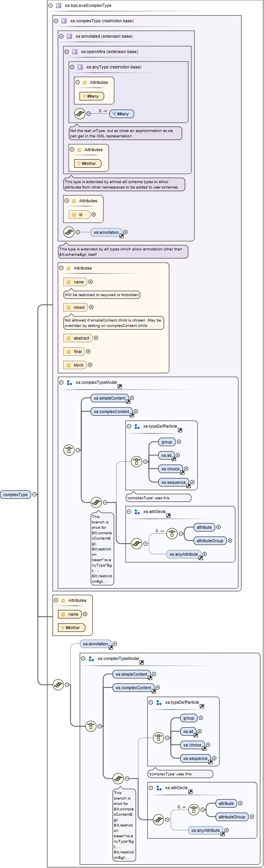Image resolution: width=264 pixels, height=868 pixels.
Task: Collapse xs:openAttrs (extension base) box
Action: coord(67,52)
